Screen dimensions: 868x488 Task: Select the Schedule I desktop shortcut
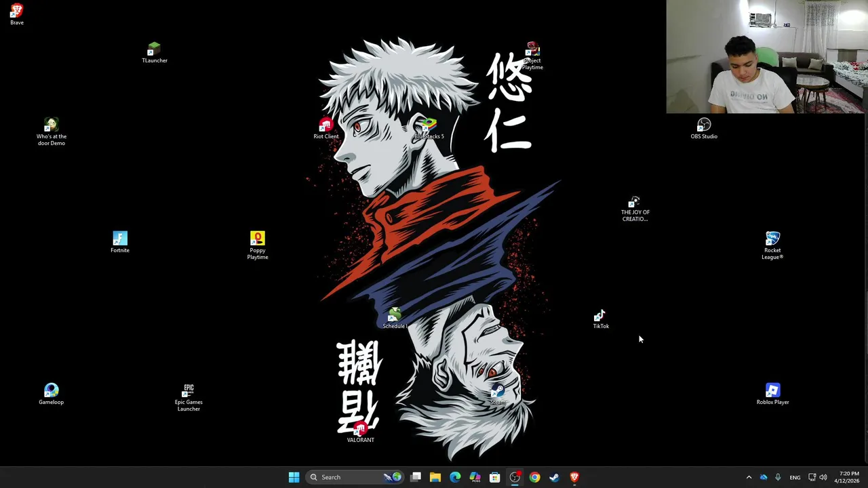tap(395, 319)
